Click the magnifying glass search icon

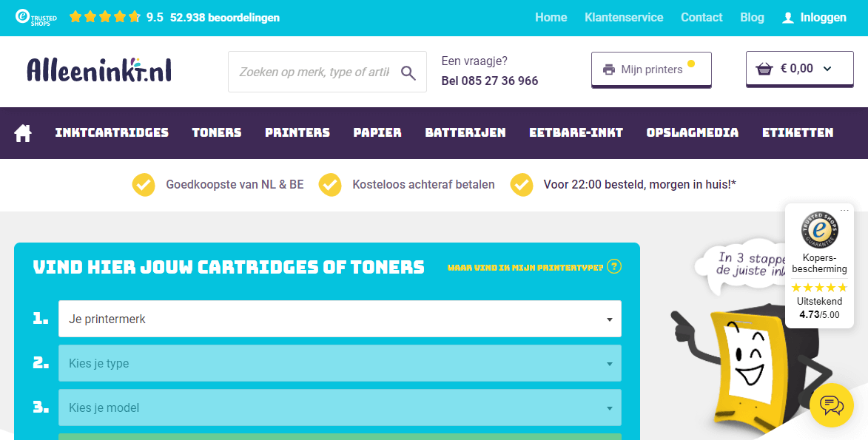click(408, 72)
